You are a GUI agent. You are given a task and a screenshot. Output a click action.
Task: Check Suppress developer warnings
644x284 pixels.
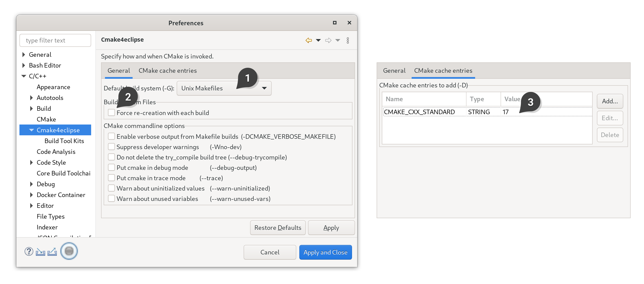point(111,147)
